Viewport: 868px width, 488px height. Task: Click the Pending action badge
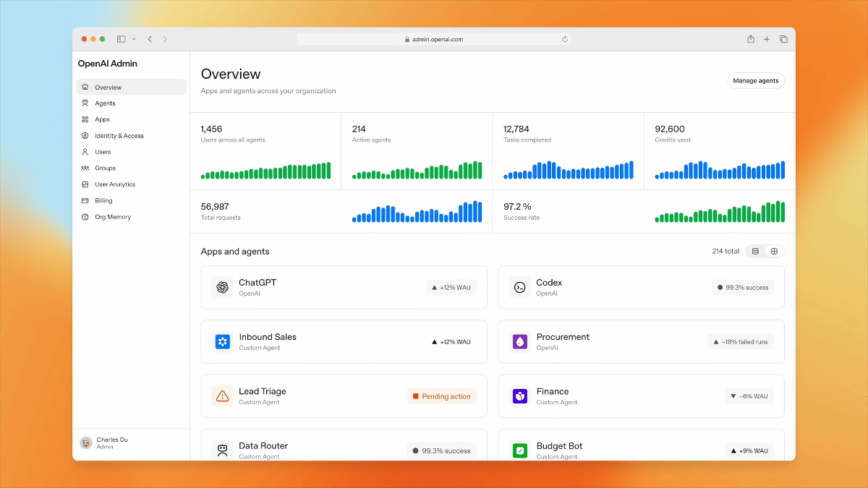[441, 396]
